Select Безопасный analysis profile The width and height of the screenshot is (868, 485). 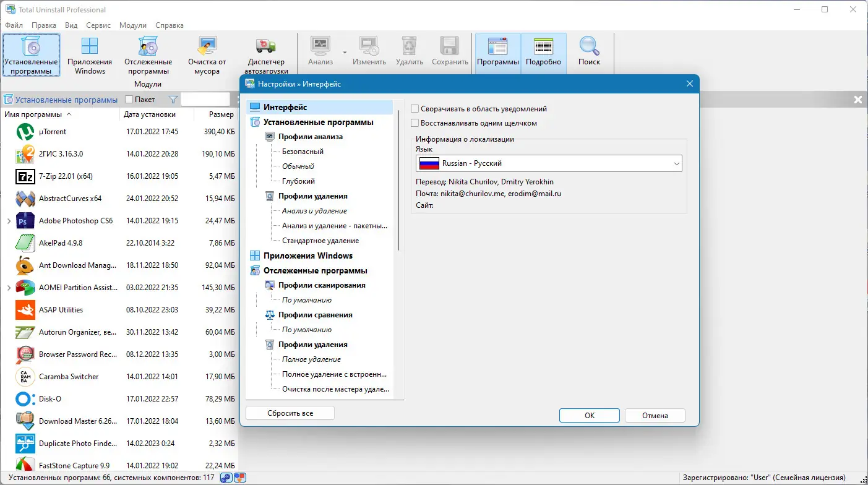[x=303, y=152]
